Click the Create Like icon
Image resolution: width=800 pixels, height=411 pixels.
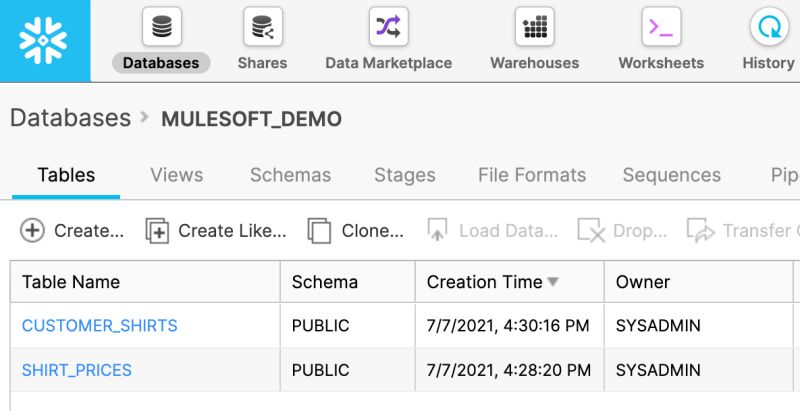157,230
